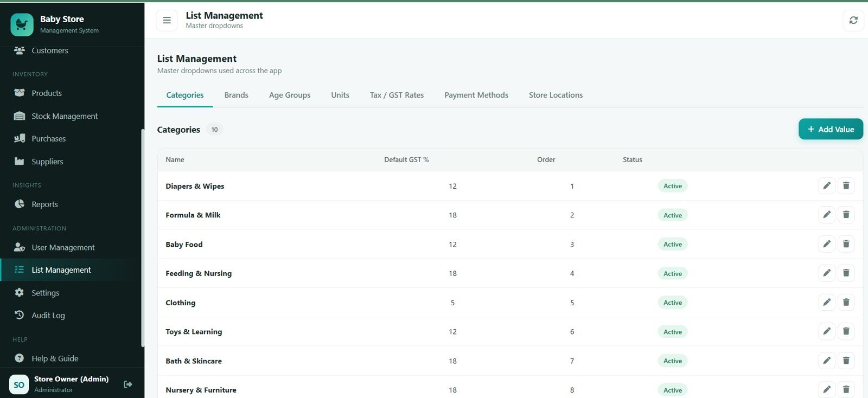Image resolution: width=868 pixels, height=398 pixels.
Task: Toggle the sidebar hamburger menu button
Action: pos(167,21)
